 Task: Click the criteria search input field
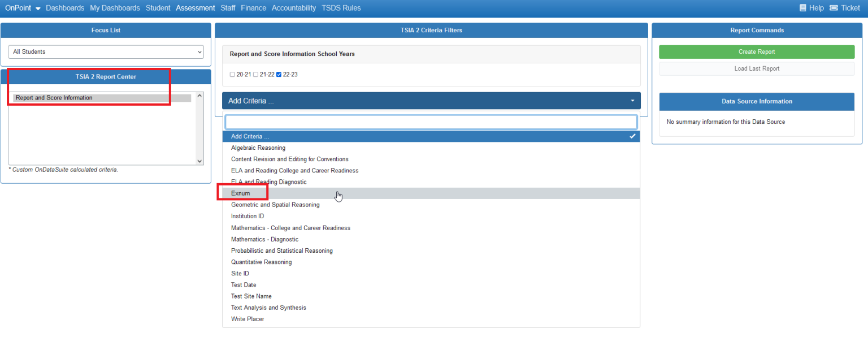[431, 121]
